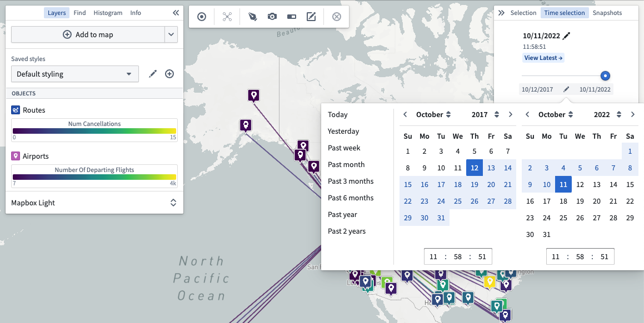Click the View Latest link

(x=543, y=58)
